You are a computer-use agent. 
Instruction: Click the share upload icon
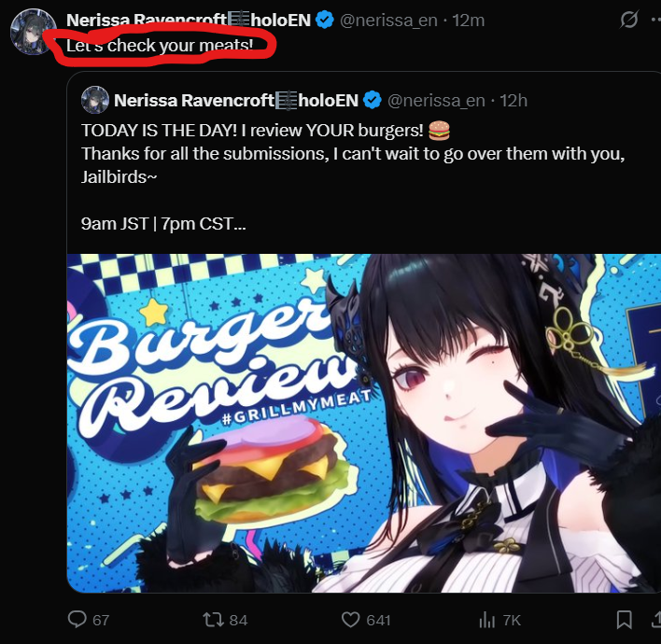pyautogui.click(x=656, y=620)
